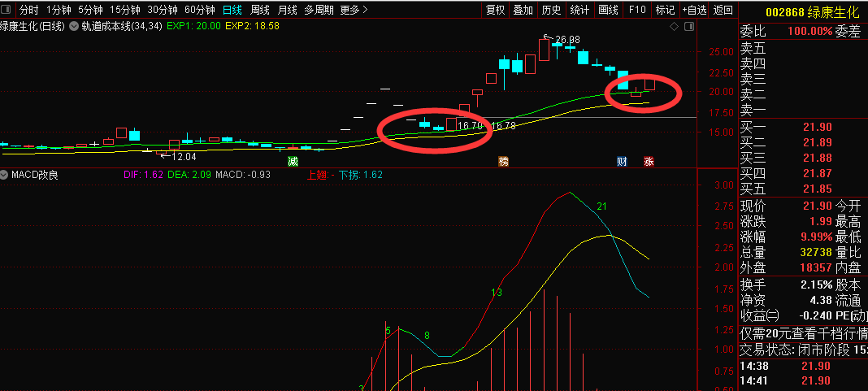Select the 30分钟 period

(163, 10)
